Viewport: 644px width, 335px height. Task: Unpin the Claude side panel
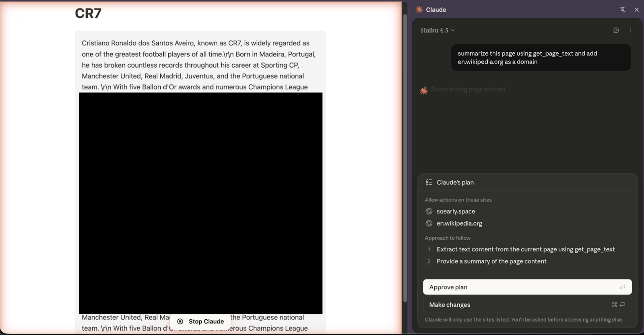point(623,10)
